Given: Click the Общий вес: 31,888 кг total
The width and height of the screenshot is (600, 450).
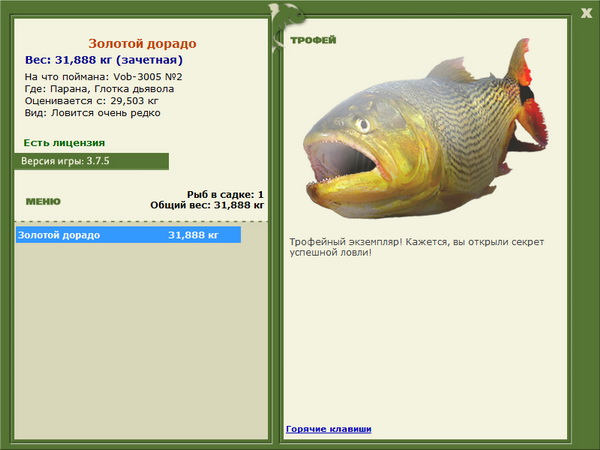Looking at the screenshot, I should point(207,205).
